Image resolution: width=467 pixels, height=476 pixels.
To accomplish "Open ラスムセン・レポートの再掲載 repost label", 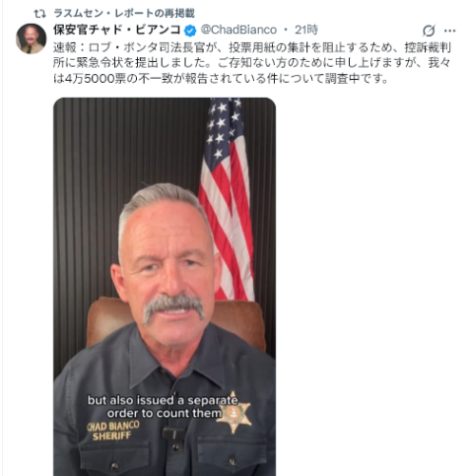I will point(124,13).
